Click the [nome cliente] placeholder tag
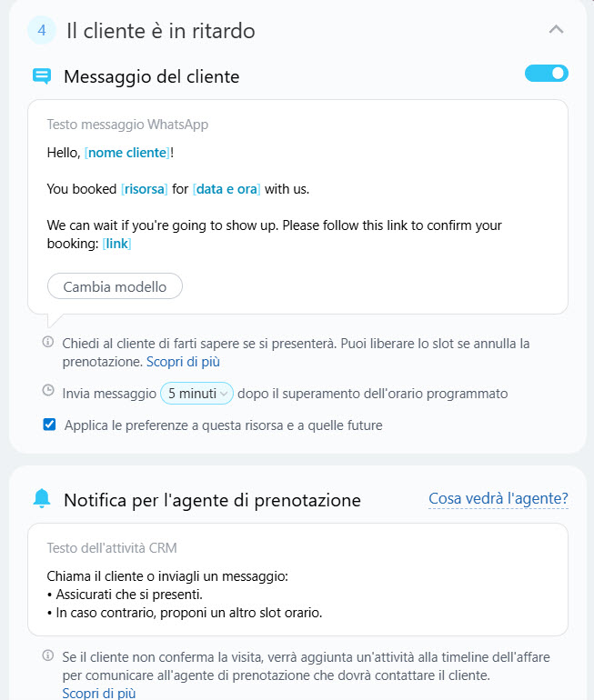This screenshot has height=700, width=594. click(x=127, y=153)
